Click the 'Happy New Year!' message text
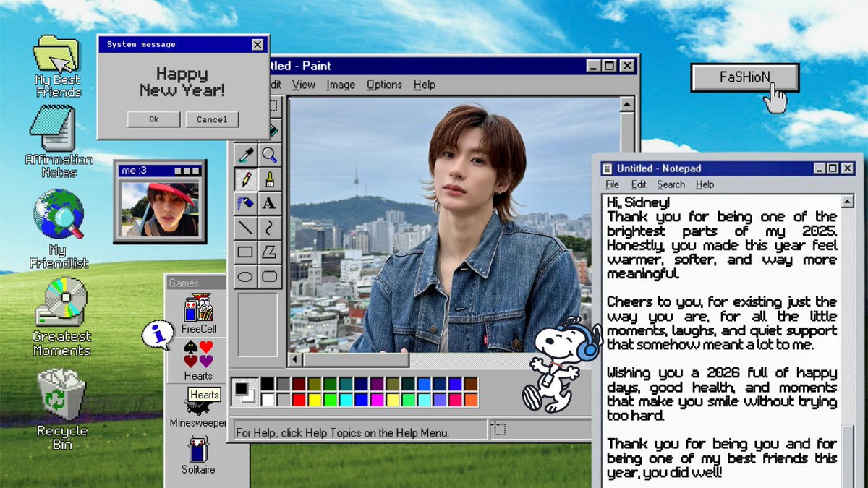868x488 pixels. [182, 82]
